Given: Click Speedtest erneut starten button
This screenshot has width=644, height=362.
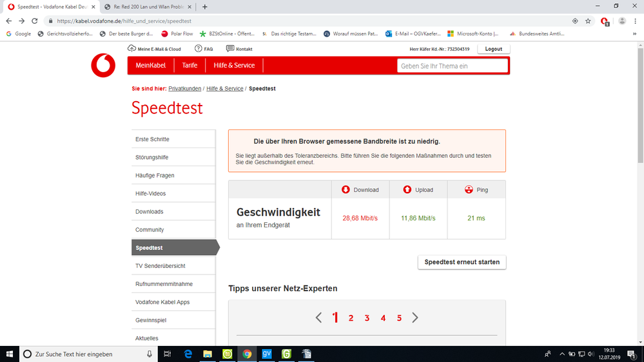Looking at the screenshot, I should click(x=462, y=262).
